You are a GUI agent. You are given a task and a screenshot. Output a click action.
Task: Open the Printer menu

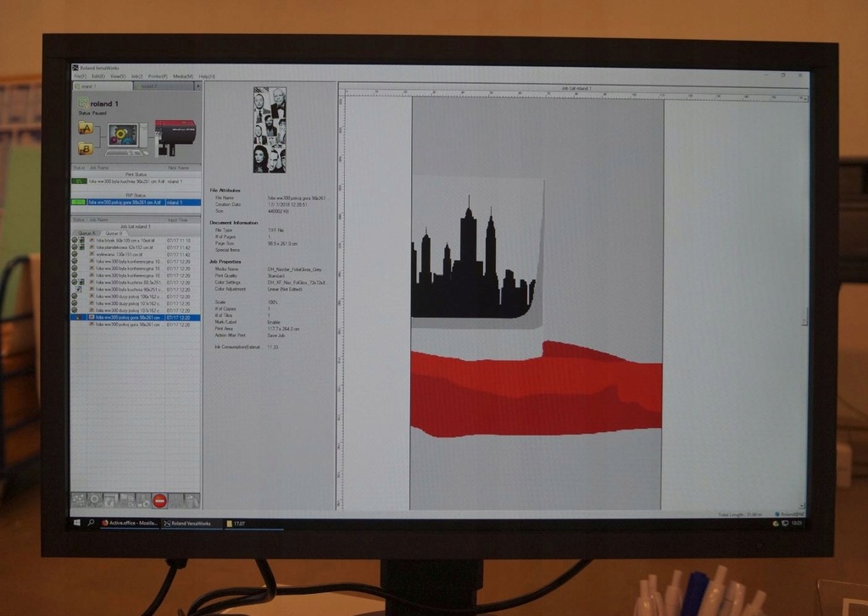tap(158, 76)
